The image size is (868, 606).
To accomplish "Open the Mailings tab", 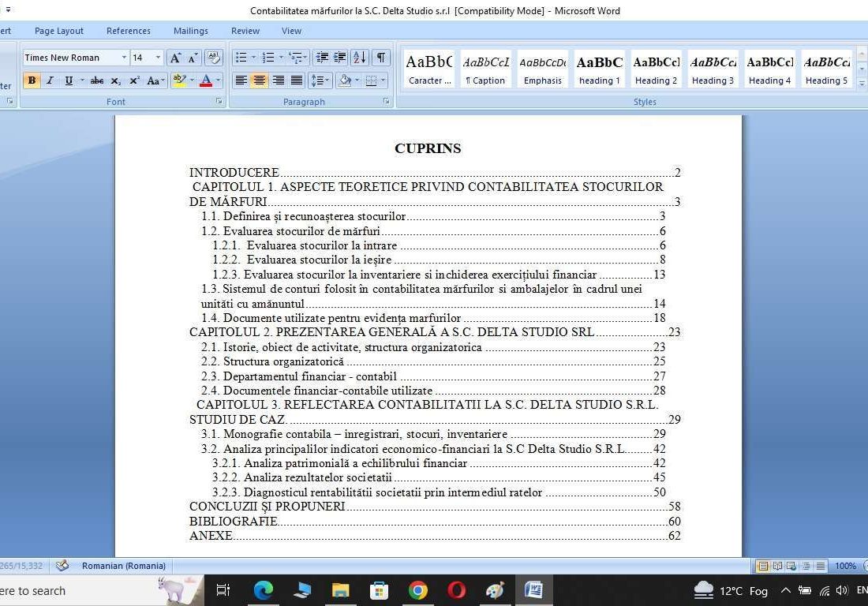I will 190,31.
